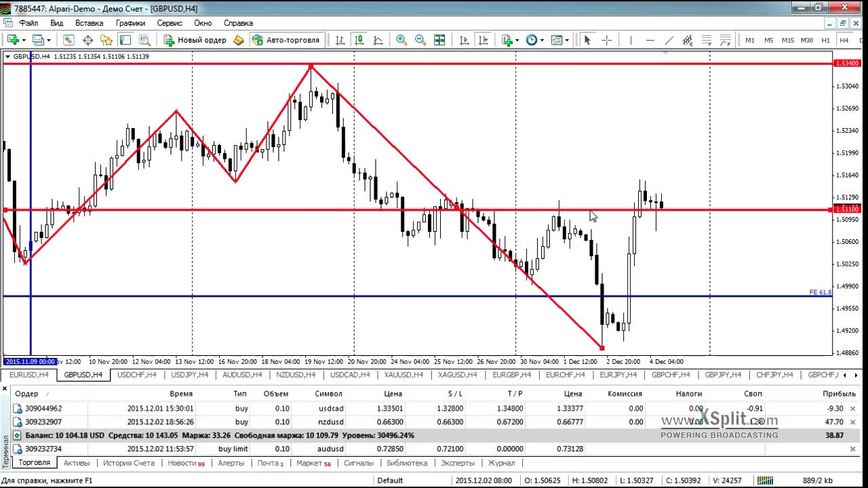This screenshot has height=488, width=868.
Task: Sort orders by Символ column header
Action: pos(329,393)
